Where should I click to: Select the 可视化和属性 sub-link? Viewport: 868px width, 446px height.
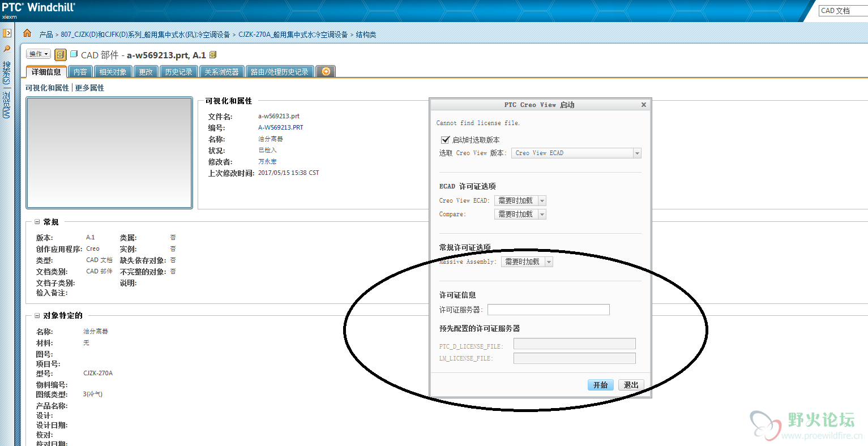click(x=47, y=88)
